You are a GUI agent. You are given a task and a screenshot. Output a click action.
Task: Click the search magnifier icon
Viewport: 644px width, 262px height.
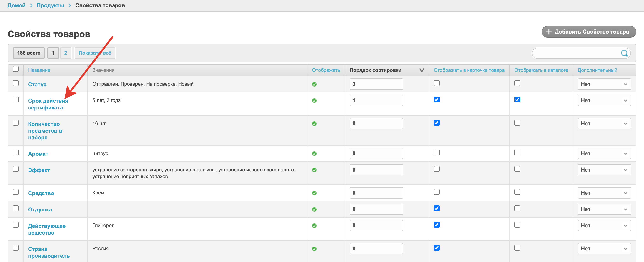(x=624, y=53)
